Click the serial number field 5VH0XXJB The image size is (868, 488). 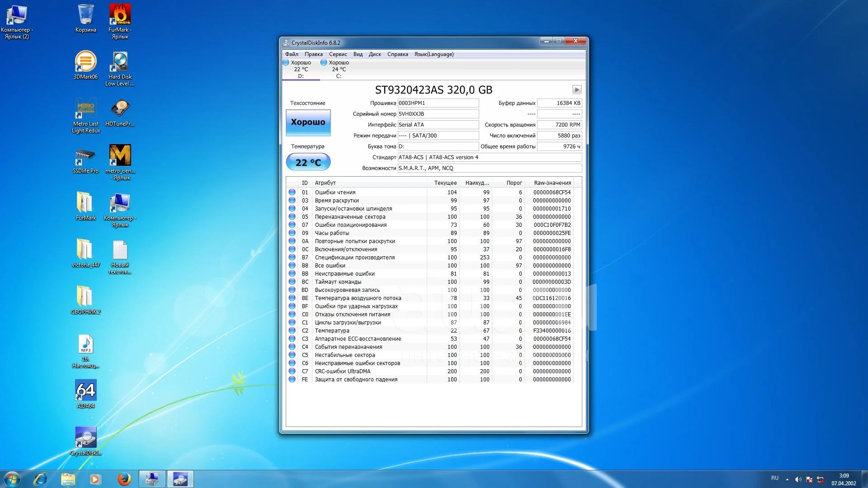tap(438, 114)
